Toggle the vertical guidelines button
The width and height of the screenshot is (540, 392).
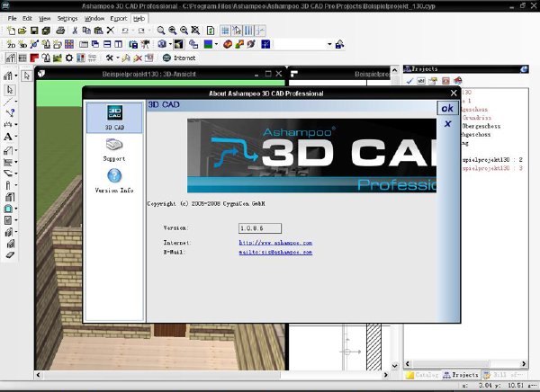click(248, 31)
